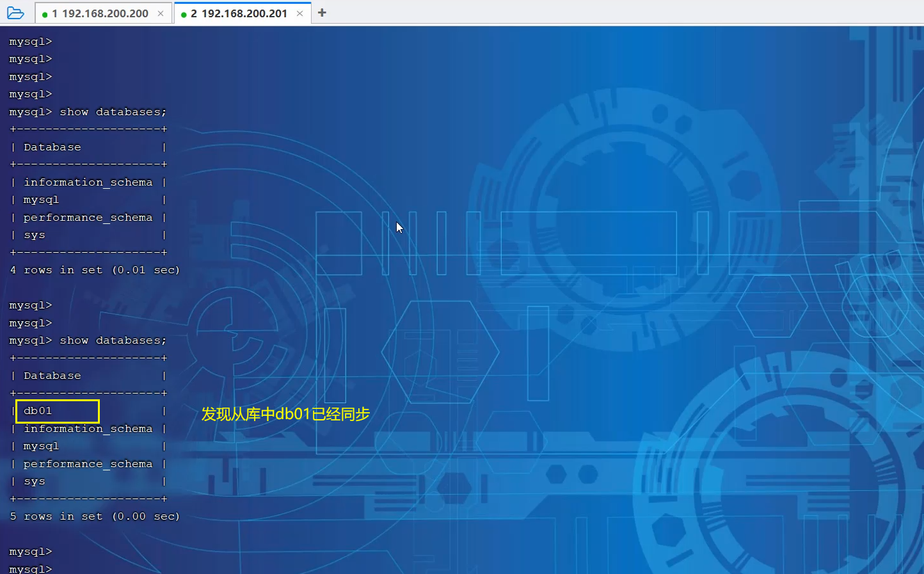Click performance_schema in second result table
Image resolution: width=924 pixels, height=574 pixels.
point(88,464)
